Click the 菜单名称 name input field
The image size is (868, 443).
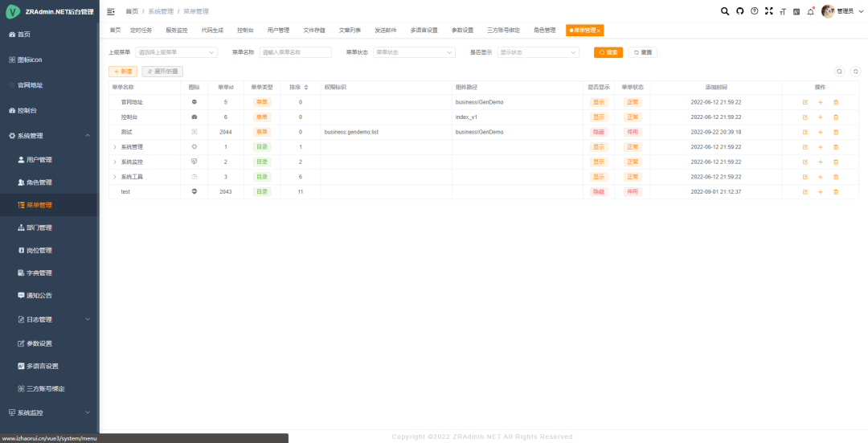(x=296, y=52)
